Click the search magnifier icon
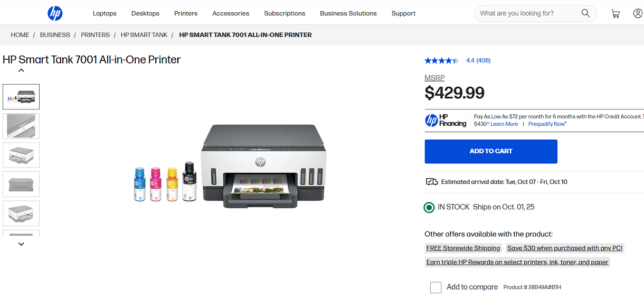Viewport: 644px width, 295px height. click(585, 13)
